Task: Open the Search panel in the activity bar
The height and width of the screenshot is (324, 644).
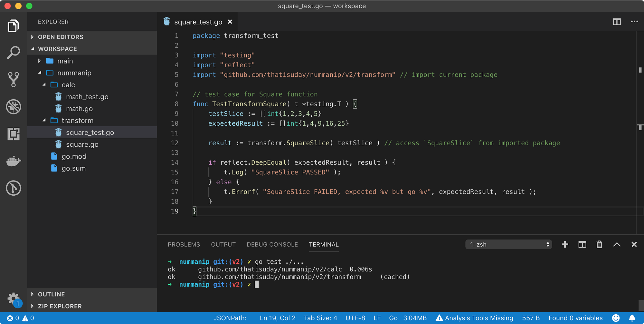Action: [x=13, y=52]
